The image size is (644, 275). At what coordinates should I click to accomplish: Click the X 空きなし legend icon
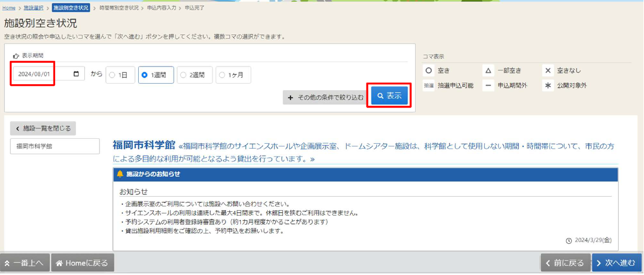point(547,71)
